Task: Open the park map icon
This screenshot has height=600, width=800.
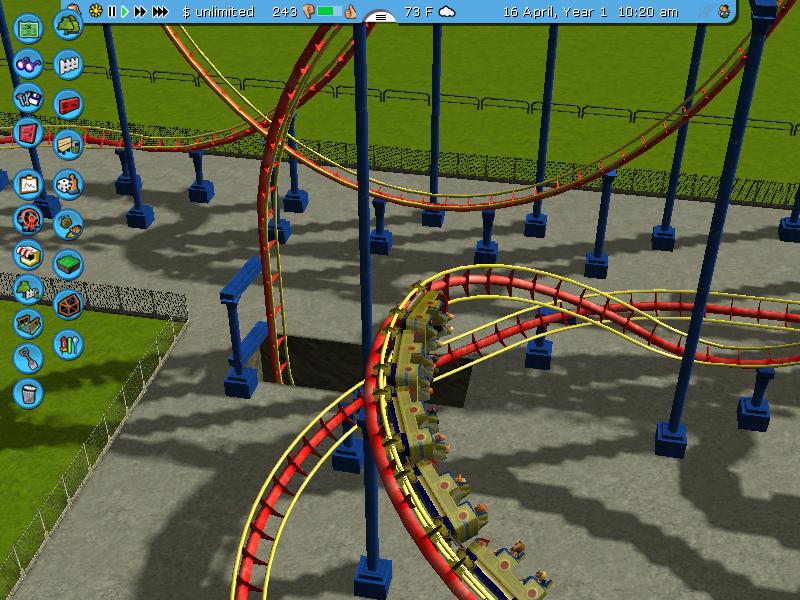Action: coord(29,27)
